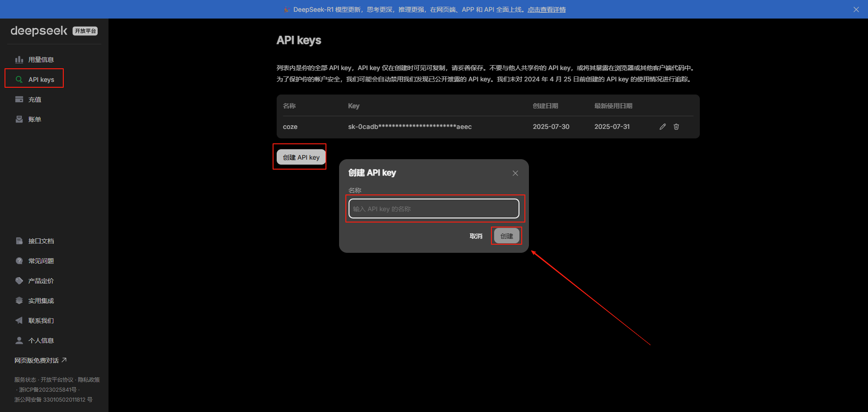Screen dimensions: 868x412
Task: Click the deepseek logo
Action: 39,31
